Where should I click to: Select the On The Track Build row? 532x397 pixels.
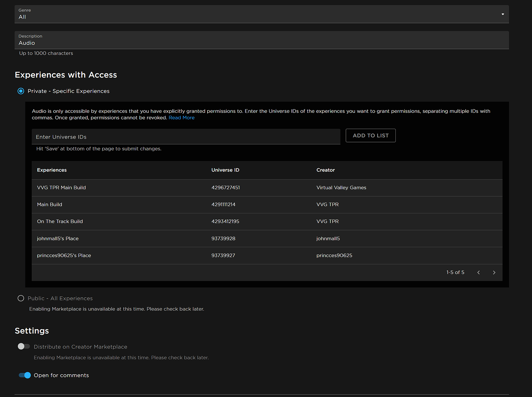tap(60, 221)
